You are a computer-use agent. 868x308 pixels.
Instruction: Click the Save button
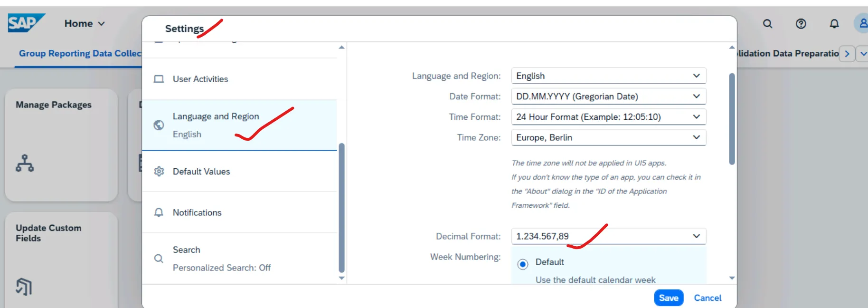[x=668, y=298]
